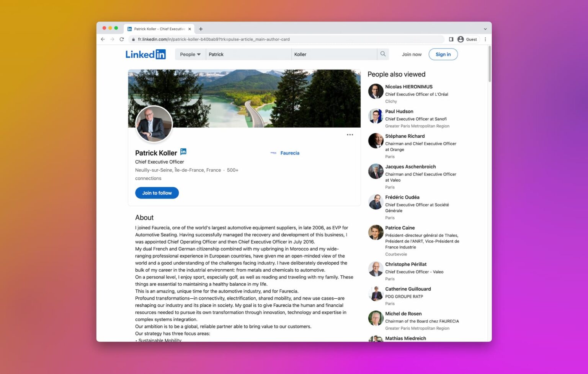Sign in to LinkedIn
The image size is (588, 374).
[443, 54]
